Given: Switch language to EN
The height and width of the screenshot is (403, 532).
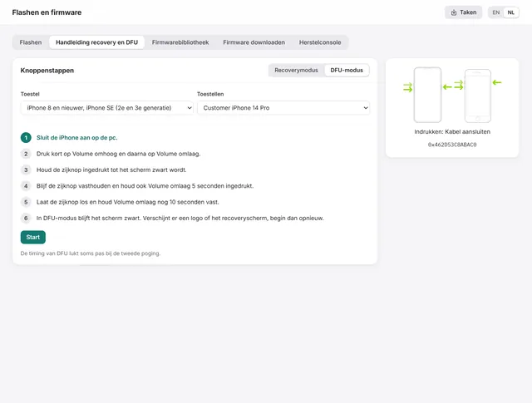Looking at the screenshot, I should (x=496, y=12).
